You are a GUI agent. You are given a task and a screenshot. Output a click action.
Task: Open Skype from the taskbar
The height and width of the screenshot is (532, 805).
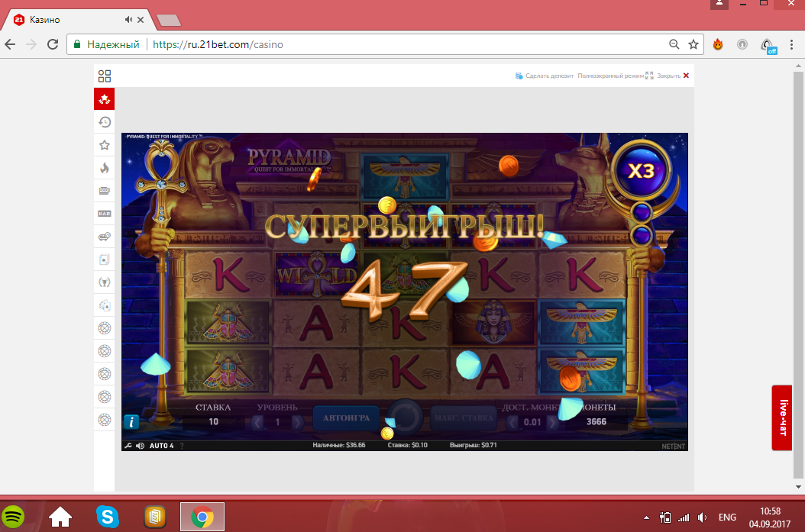(107, 517)
